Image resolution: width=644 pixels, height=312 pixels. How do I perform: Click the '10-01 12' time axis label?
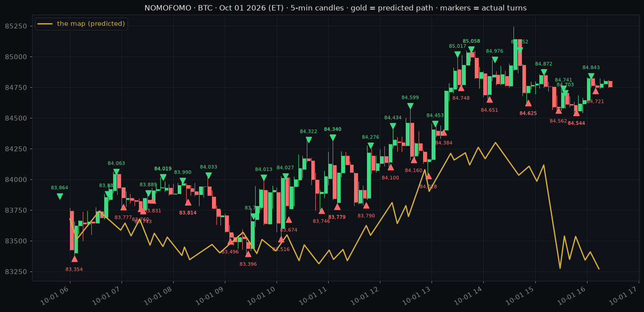[x=366, y=296]
